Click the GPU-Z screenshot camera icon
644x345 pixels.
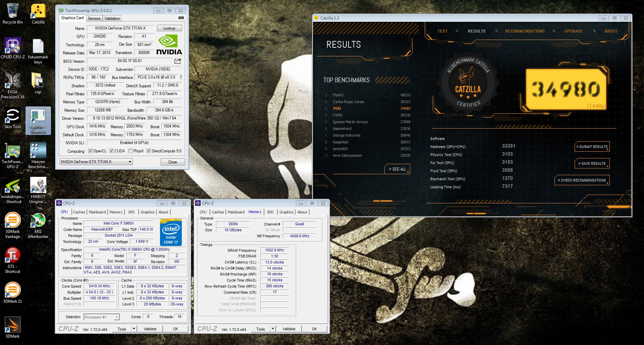point(181,18)
